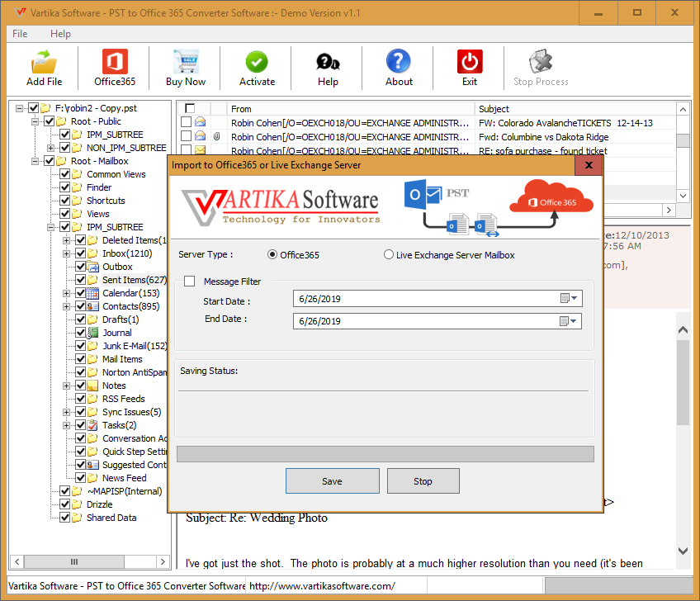The width and height of the screenshot is (700, 601).
Task: Uncheck the Inbox(1210) folder checkbox
Action: point(80,253)
